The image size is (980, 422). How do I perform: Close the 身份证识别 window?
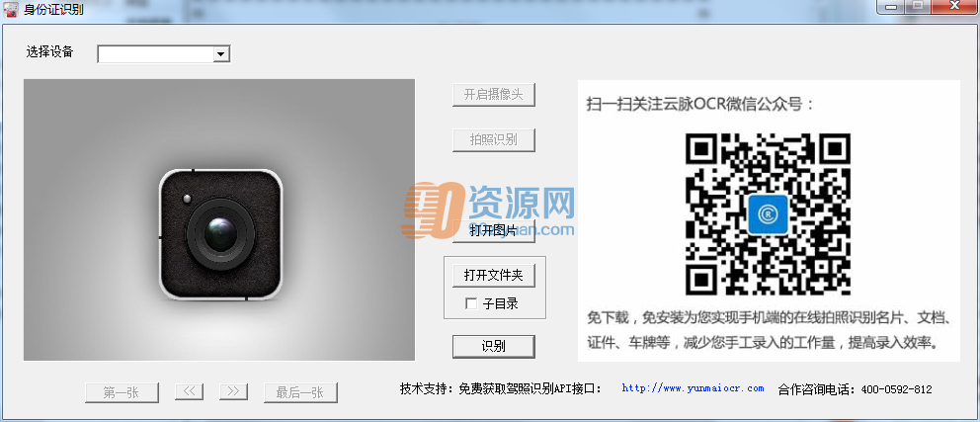[x=954, y=6]
